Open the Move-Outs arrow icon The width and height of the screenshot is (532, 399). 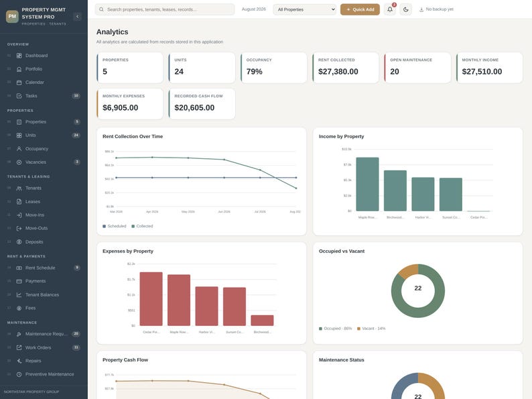(x=19, y=228)
